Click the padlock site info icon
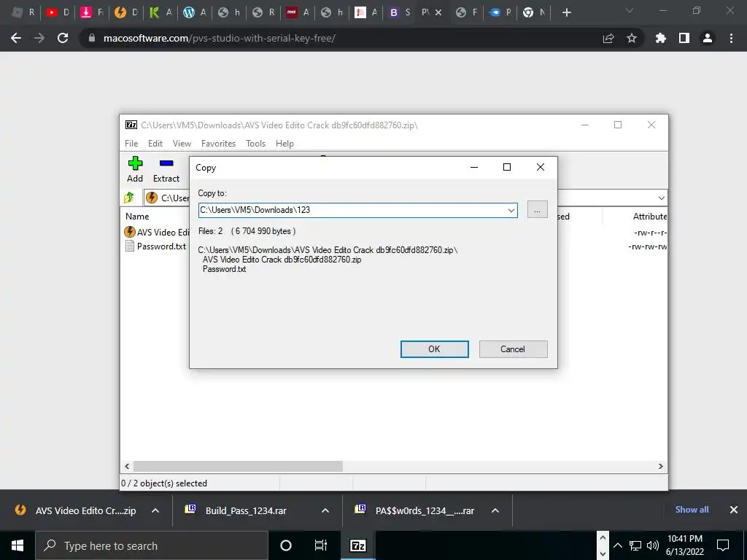This screenshot has height=560, width=747. (92, 38)
